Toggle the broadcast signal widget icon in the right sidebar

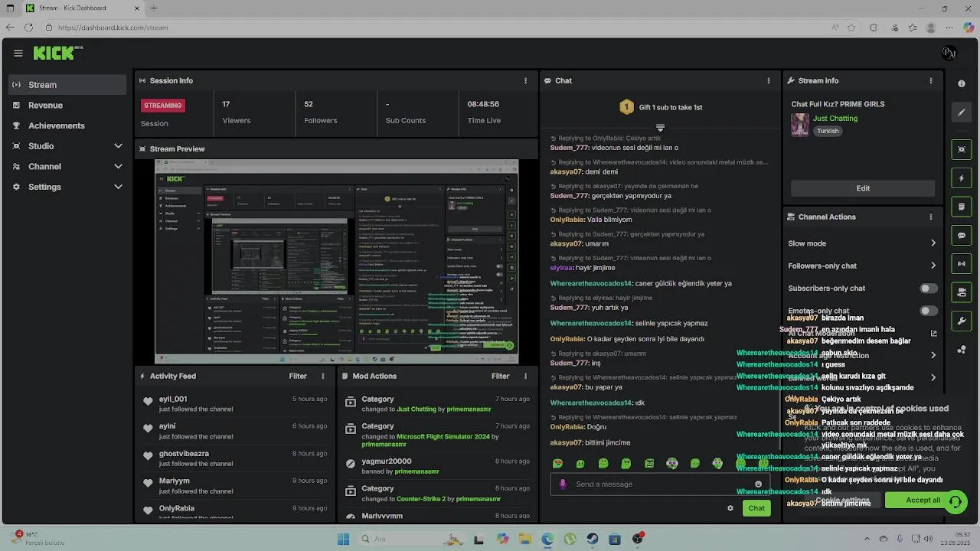[x=962, y=264]
